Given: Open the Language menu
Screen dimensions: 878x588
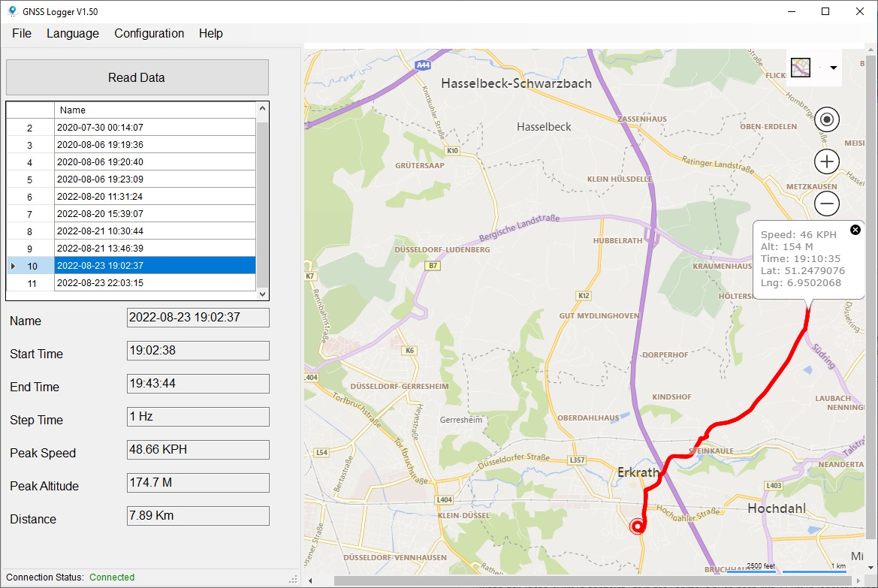Looking at the screenshot, I should click(73, 33).
